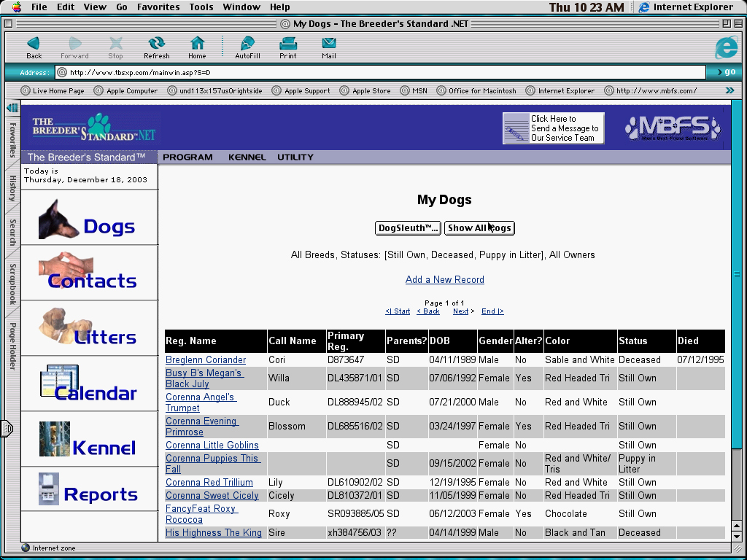Expand the favorites bar overflow chevron

click(x=729, y=90)
